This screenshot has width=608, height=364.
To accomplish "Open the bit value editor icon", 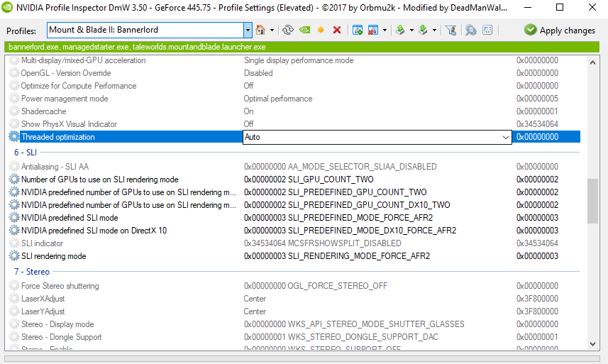I will (x=487, y=30).
